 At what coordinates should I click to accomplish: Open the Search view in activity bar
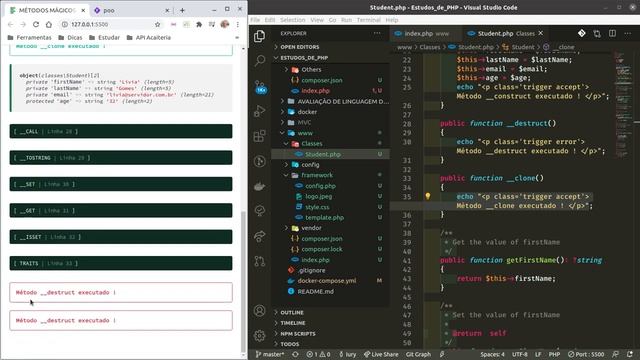coord(260,61)
